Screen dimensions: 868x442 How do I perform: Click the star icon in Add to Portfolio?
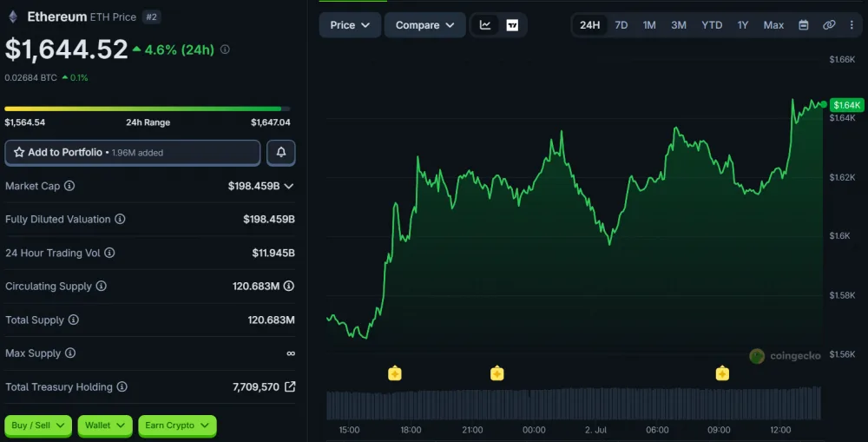(19, 152)
